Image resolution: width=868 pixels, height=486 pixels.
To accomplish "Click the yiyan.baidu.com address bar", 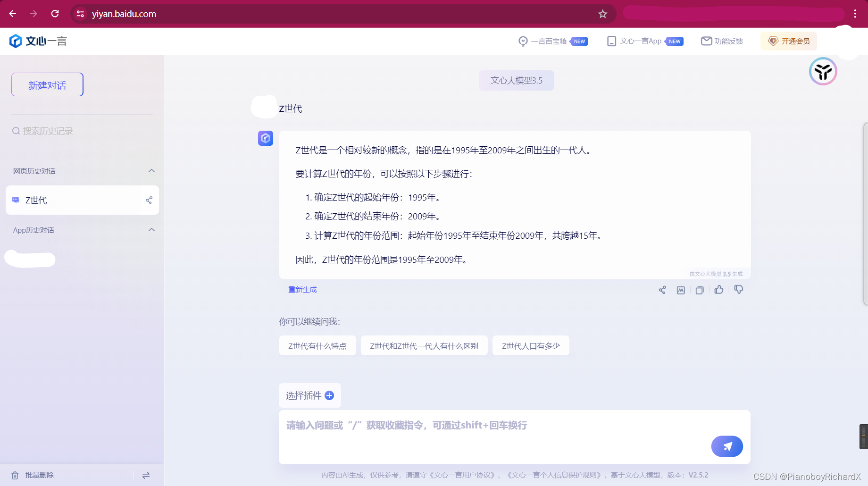I will (x=343, y=14).
